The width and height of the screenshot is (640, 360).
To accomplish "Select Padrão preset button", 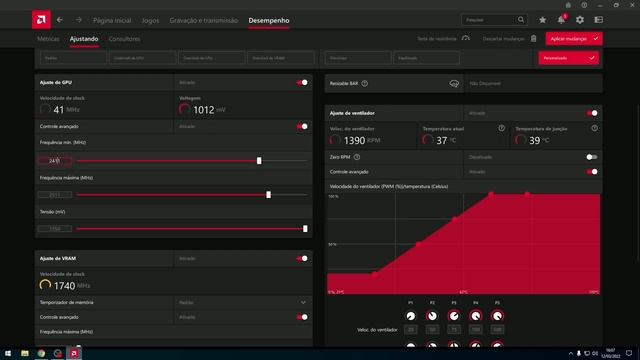I will coord(73,58).
